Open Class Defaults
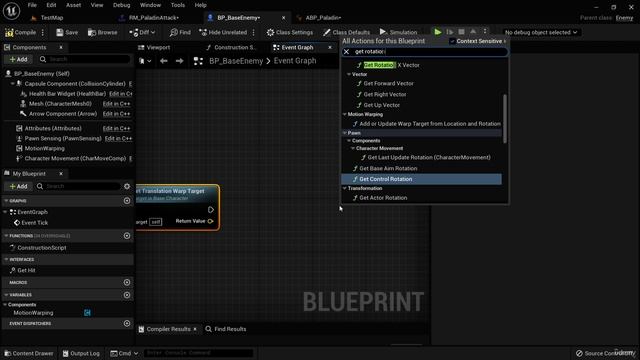The image size is (640, 360). (x=347, y=32)
